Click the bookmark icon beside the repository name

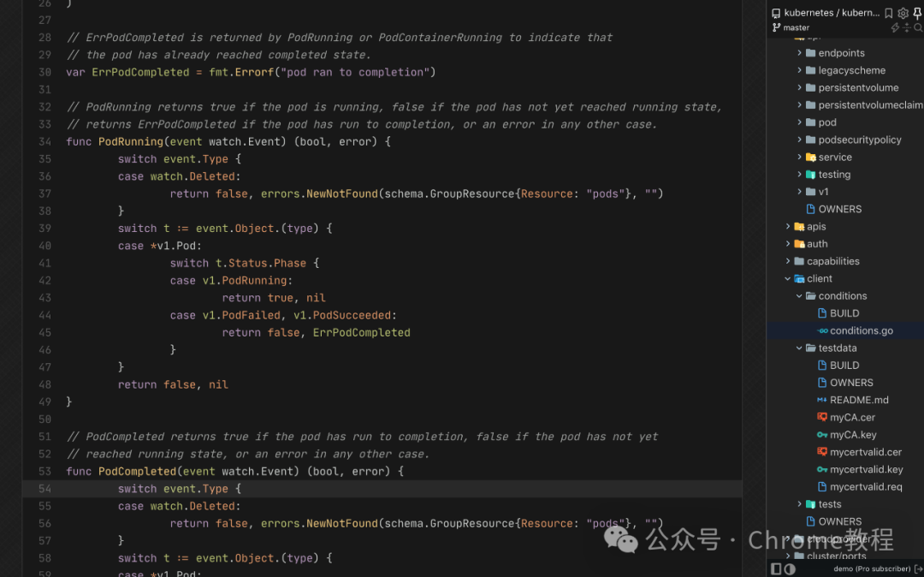[x=889, y=13]
